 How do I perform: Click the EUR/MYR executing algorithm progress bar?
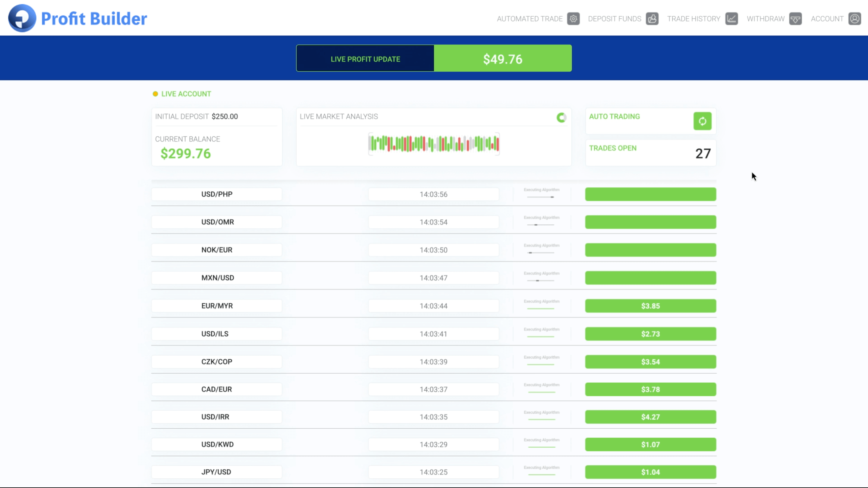541,309
